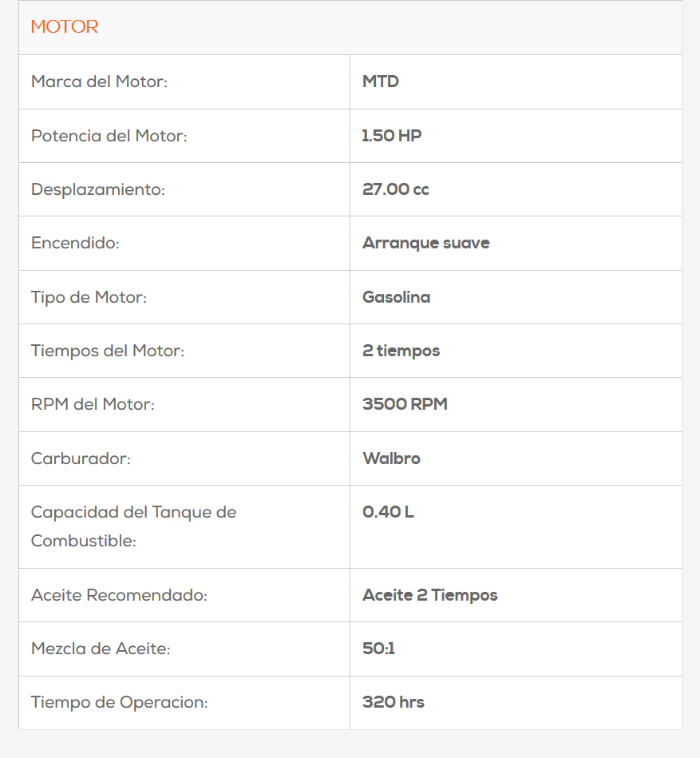
Task: Select the 2 tiempos value
Action: coord(401,351)
